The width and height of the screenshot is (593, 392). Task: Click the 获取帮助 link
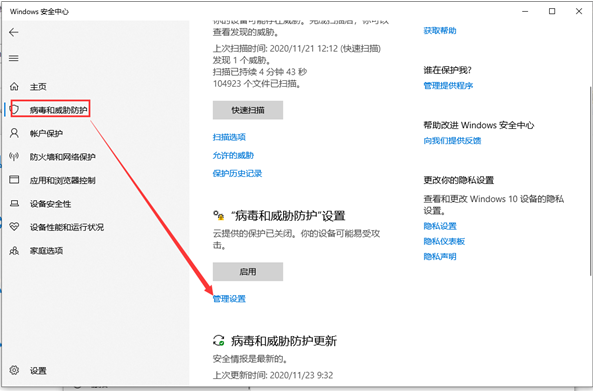(440, 31)
